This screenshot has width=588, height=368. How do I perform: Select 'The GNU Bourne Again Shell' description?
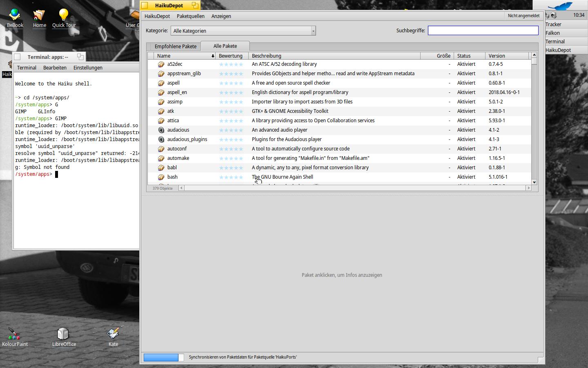tap(283, 177)
